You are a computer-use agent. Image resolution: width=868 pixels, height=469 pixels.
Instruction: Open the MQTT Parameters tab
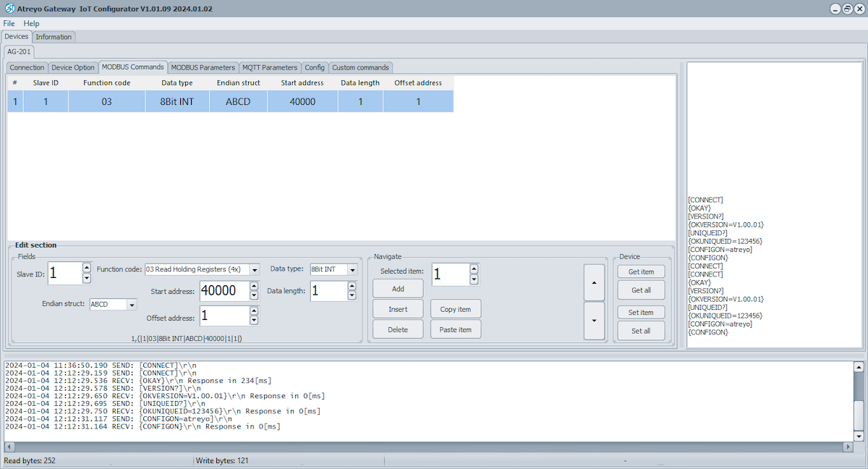click(270, 67)
